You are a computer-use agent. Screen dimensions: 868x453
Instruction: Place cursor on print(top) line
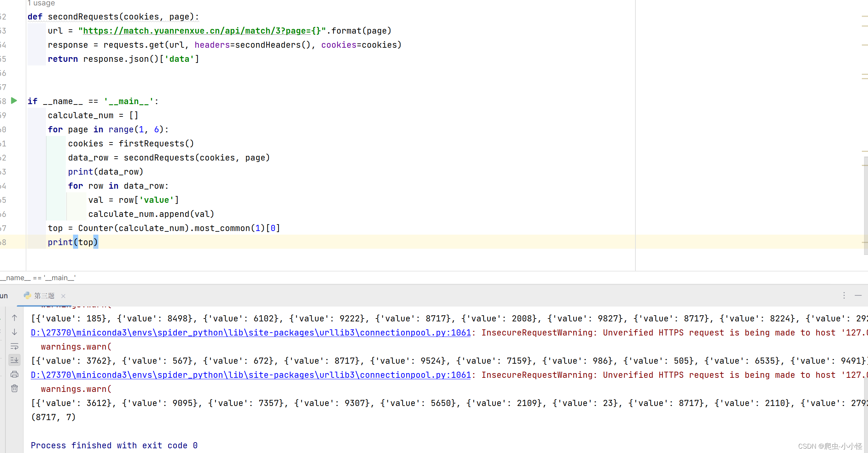pyautogui.click(x=72, y=242)
